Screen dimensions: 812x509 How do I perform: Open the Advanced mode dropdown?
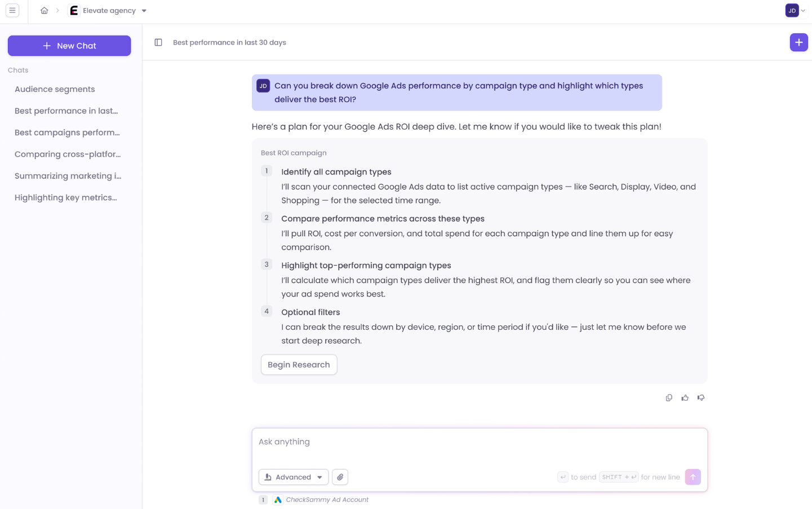click(x=294, y=477)
